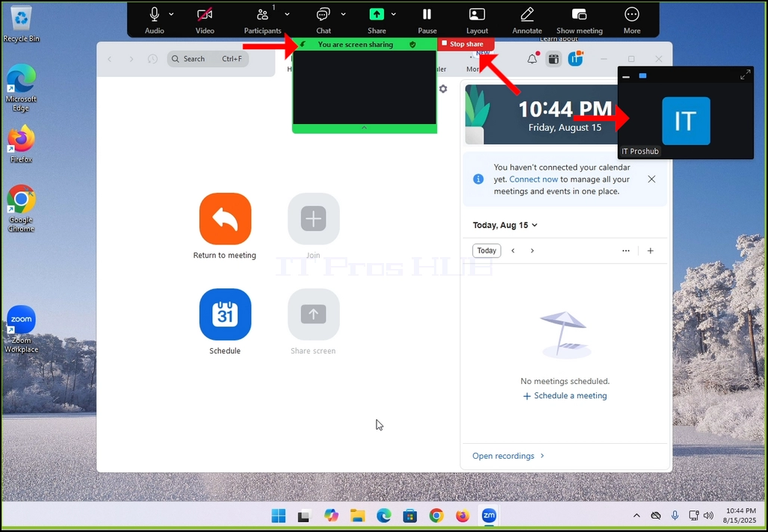Image resolution: width=768 pixels, height=532 pixels.
Task: Go to previous day in calendar
Action: pos(512,250)
